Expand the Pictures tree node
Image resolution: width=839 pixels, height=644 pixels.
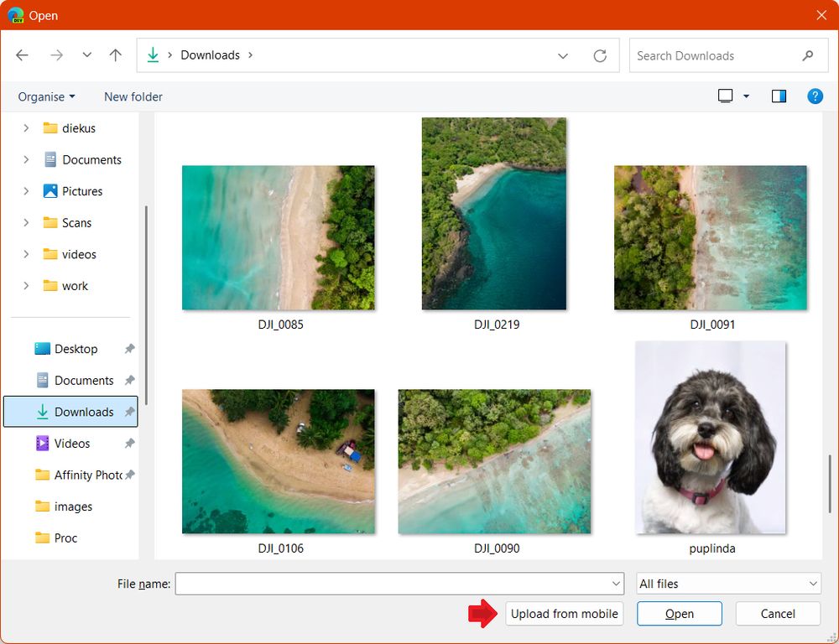(x=26, y=191)
